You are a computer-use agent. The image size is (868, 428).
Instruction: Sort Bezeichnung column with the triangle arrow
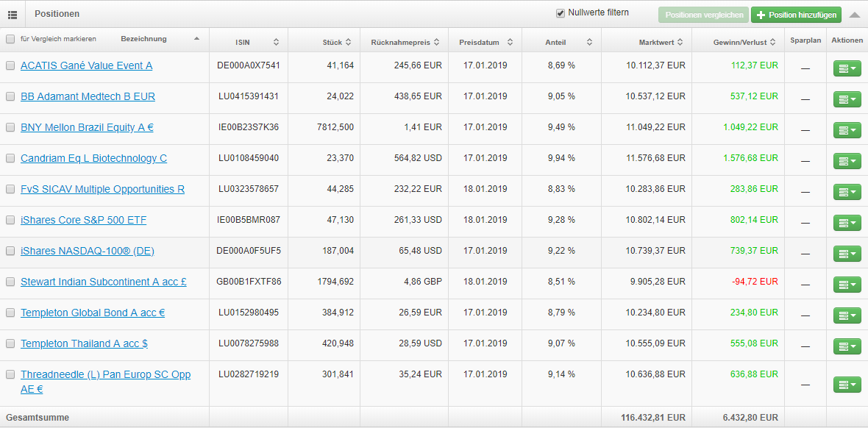pyautogui.click(x=196, y=38)
